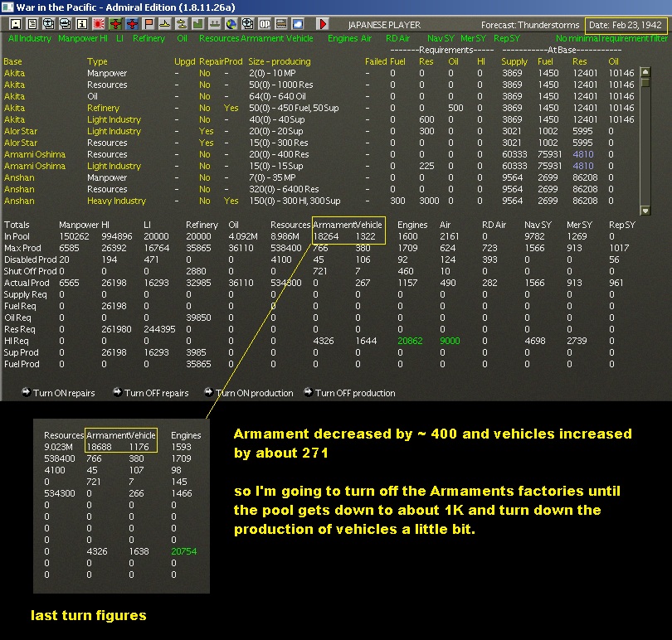The image size is (672, 640).
Task: Click Turn OFF production
Action: tap(355, 393)
